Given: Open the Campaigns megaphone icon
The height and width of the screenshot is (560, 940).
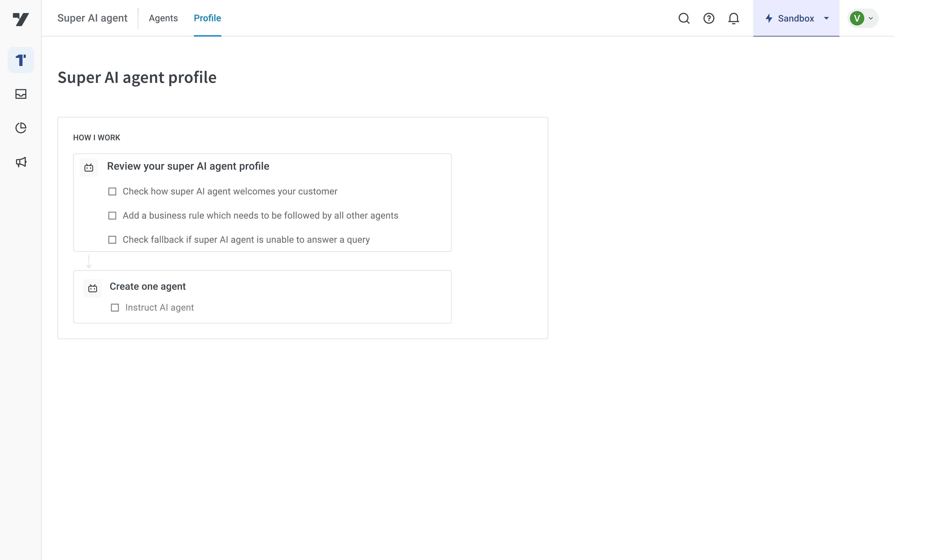Looking at the screenshot, I should tap(21, 162).
